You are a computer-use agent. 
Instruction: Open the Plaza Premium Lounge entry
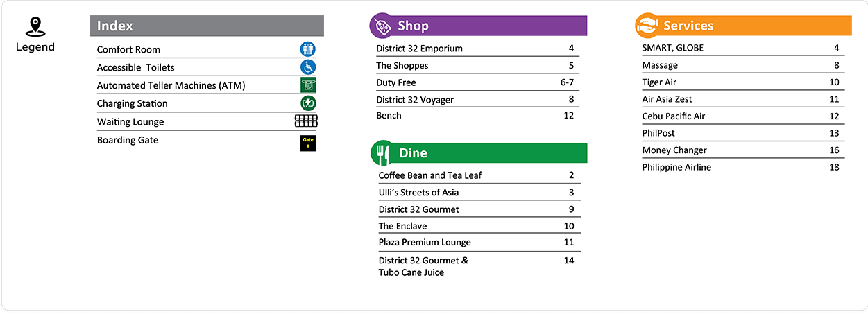[479, 242]
